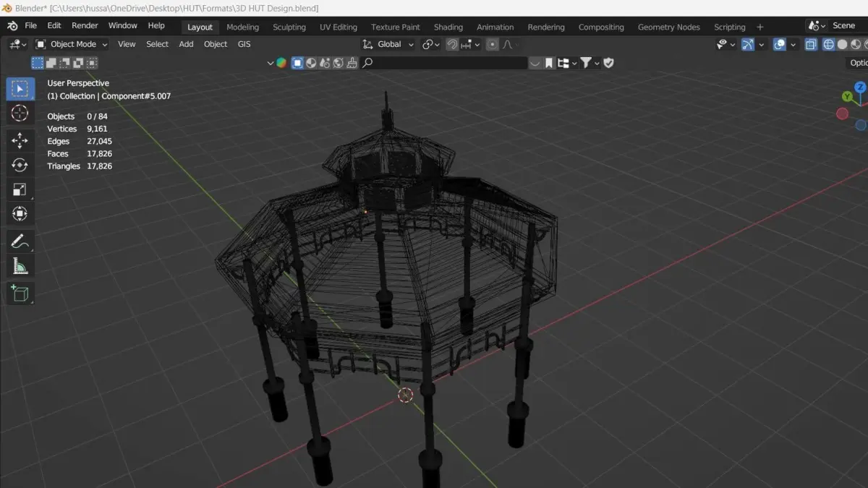Image resolution: width=868 pixels, height=488 pixels.
Task: Click the Extend selection mode icon
Action: 51,63
